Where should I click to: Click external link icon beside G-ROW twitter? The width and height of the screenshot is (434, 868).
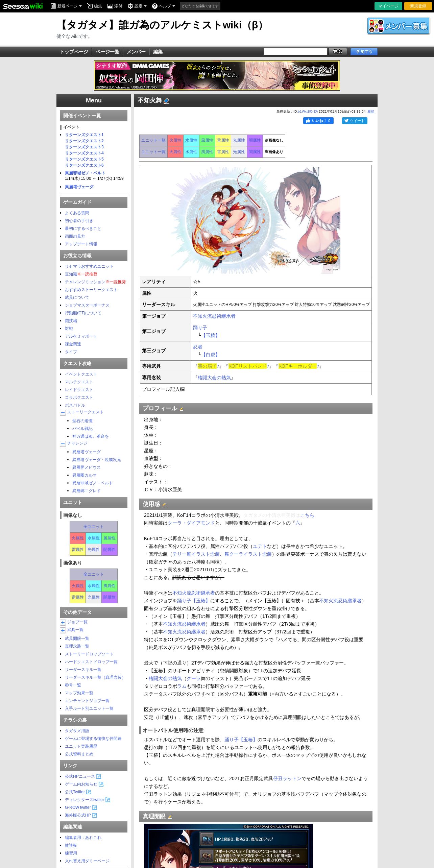tap(95, 807)
